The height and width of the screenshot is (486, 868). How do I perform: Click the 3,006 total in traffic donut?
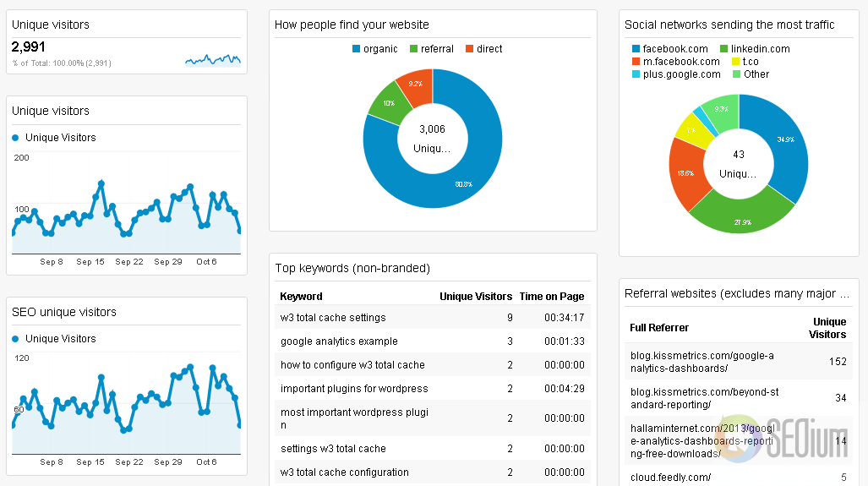[x=432, y=129]
